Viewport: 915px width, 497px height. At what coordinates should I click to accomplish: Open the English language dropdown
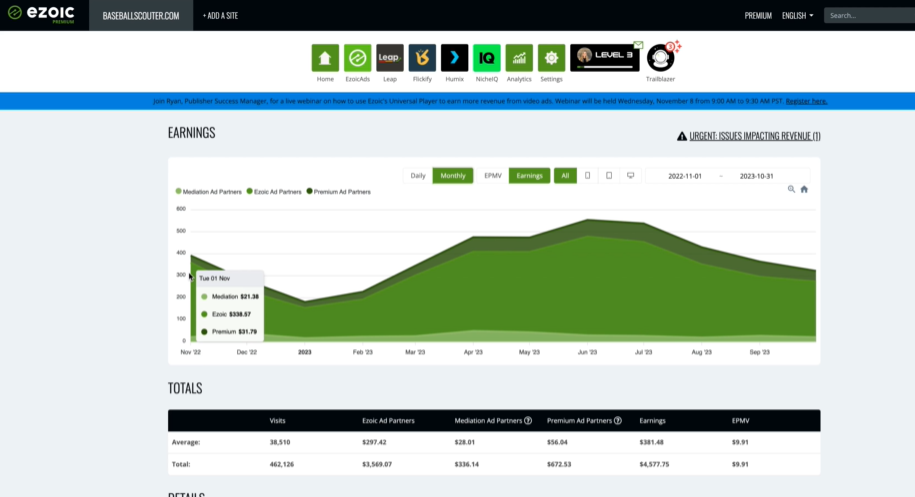pyautogui.click(x=797, y=16)
